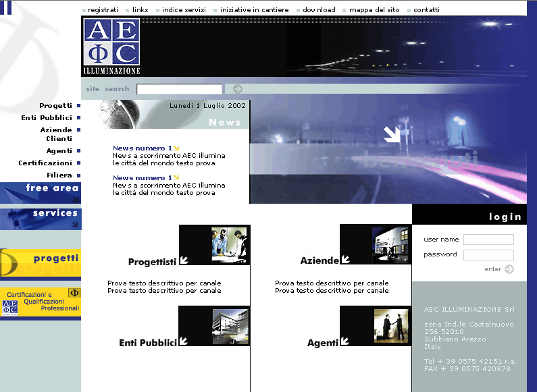The height and width of the screenshot is (392, 537).
Task: Click the date Lunedi 1 Luglio 2002
Action: 207,106
